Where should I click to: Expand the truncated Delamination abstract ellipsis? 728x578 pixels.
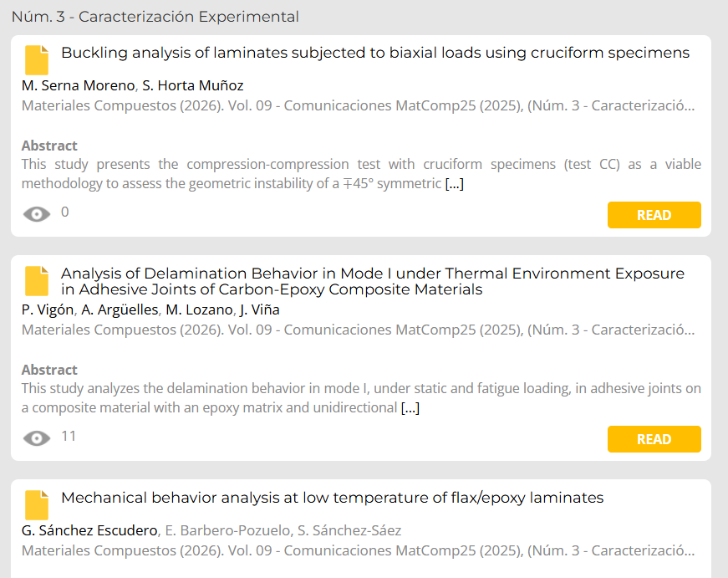click(410, 408)
